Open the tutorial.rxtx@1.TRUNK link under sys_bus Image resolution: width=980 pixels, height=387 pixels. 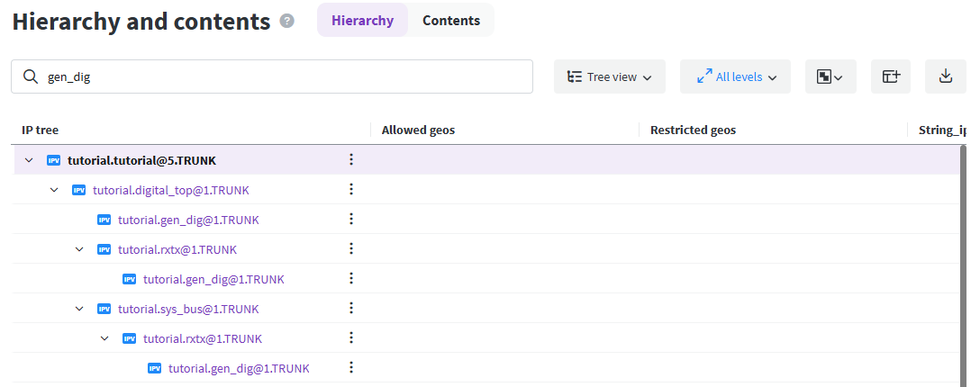click(x=203, y=338)
